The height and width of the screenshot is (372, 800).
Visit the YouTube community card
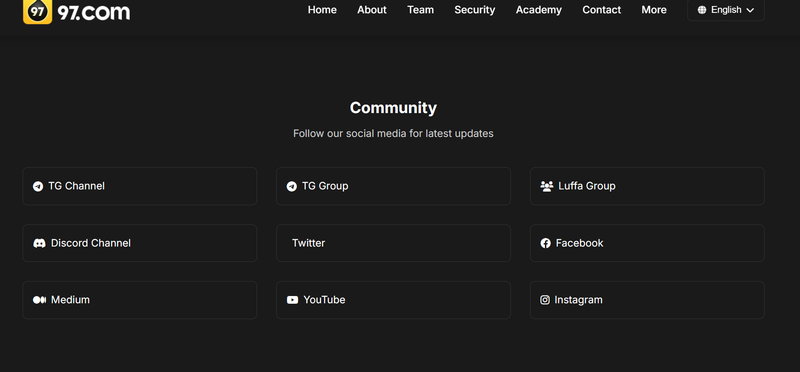[x=393, y=300]
